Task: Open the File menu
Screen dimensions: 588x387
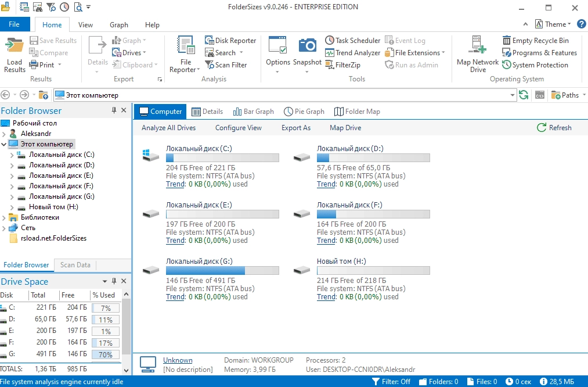Action: pyautogui.click(x=15, y=24)
